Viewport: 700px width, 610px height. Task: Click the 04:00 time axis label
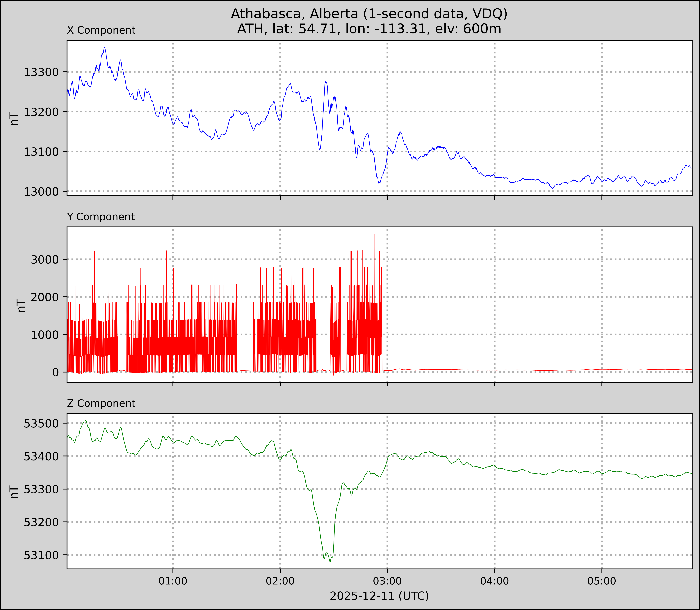coord(494,581)
